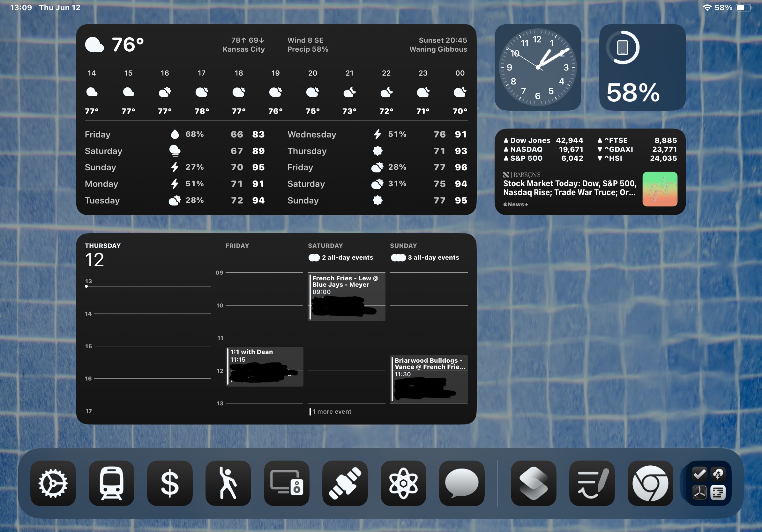Open the Friday 28% forecast with high 96
This screenshot has width=762, height=532.
click(377, 167)
